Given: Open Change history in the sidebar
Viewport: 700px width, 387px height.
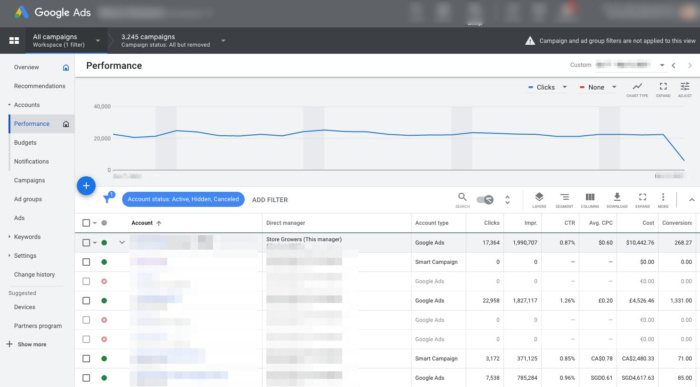Looking at the screenshot, I should pos(34,275).
